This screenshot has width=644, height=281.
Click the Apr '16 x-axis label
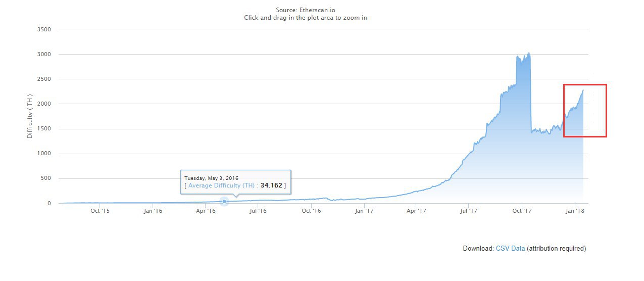tap(206, 211)
